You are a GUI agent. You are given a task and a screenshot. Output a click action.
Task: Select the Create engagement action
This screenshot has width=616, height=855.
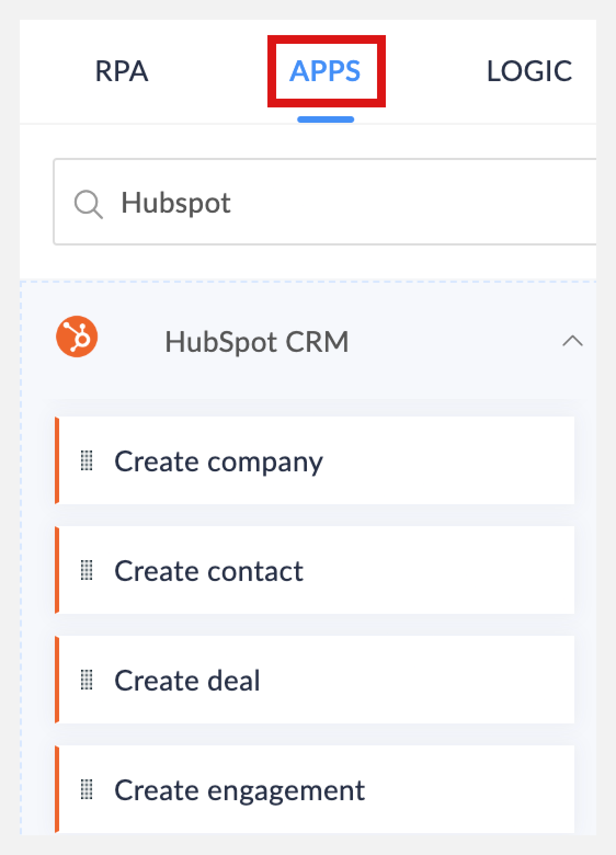point(239,790)
